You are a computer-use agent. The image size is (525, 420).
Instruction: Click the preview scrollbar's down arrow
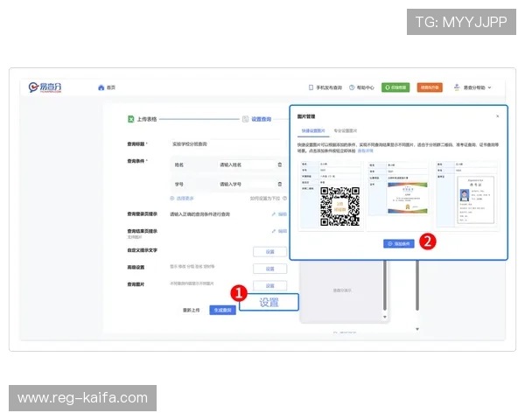385,317
